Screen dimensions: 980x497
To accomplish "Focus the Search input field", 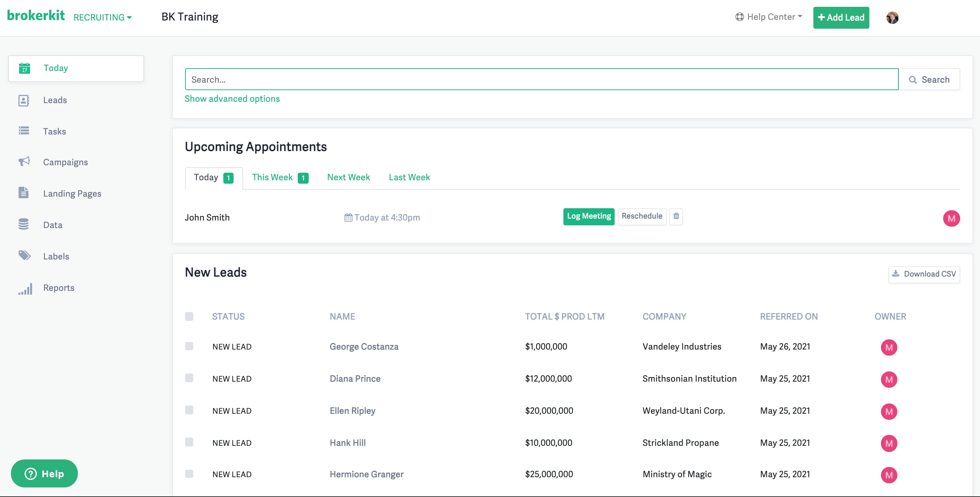I will [541, 80].
